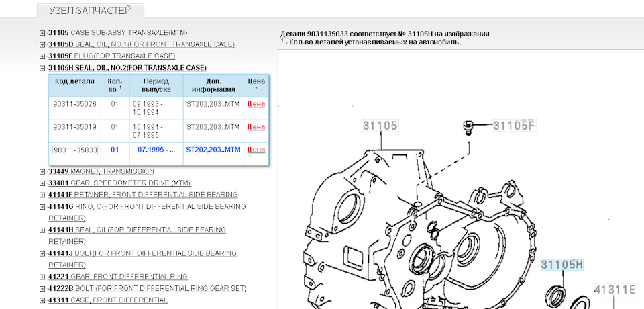Open 31105D SEAL, OIL, NO.1 link
644x309 pixels.
pos(142,44)
